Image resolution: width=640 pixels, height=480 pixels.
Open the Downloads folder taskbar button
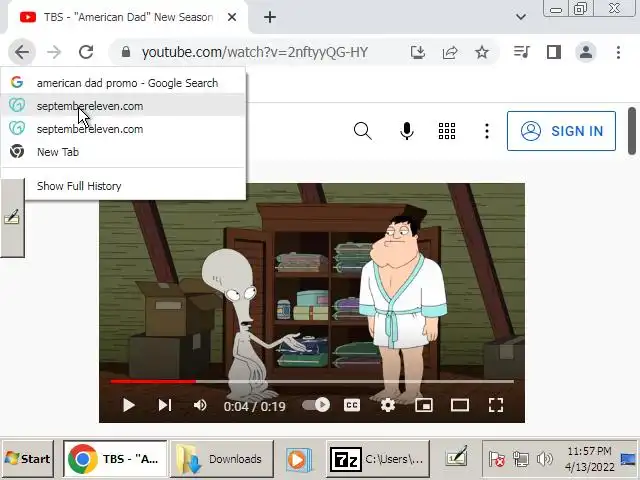(x=222, y=459)
